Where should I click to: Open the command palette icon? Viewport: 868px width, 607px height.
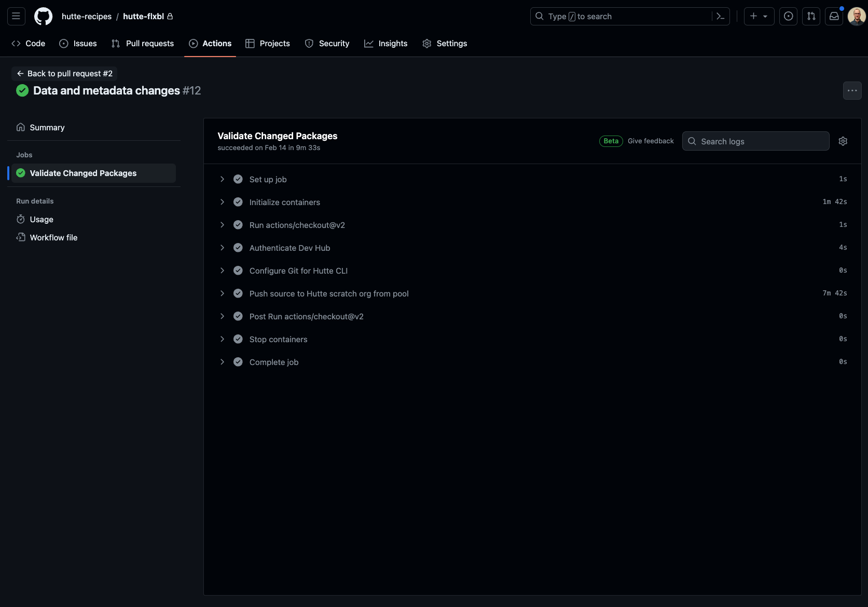720,16
